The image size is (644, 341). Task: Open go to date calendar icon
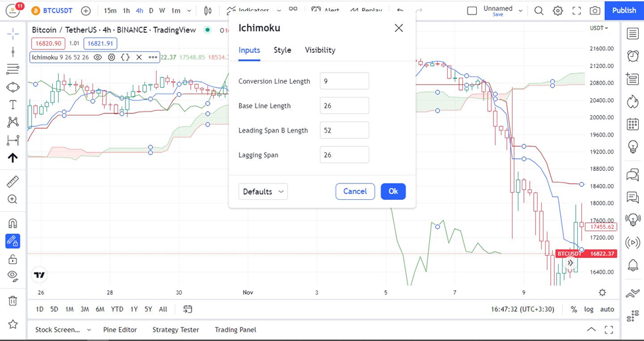(188, 309)
